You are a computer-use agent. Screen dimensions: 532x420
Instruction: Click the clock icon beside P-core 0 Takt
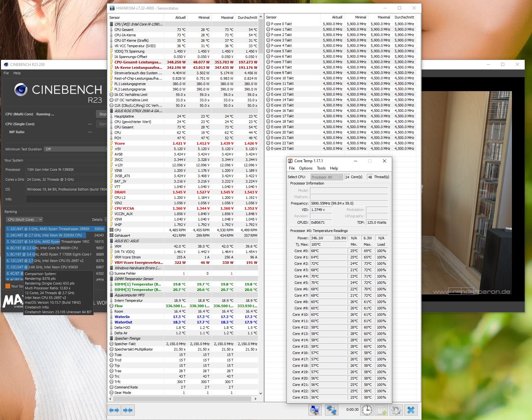point(268,24)
